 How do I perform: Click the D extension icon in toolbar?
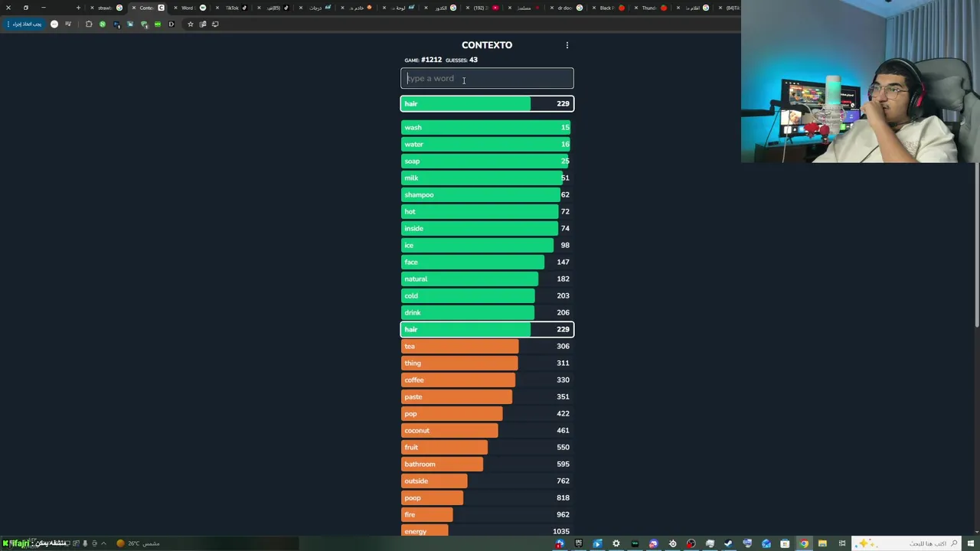pos(171,24)
